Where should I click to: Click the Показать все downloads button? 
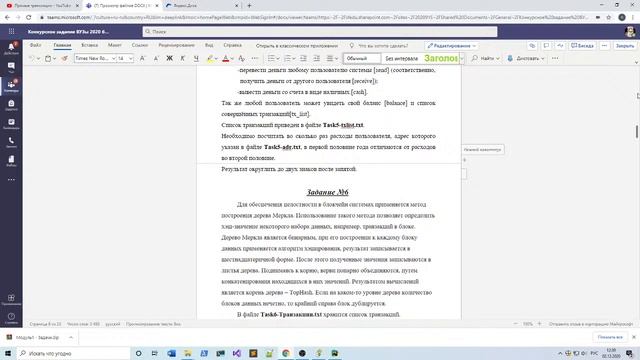(x=610, y=337)
